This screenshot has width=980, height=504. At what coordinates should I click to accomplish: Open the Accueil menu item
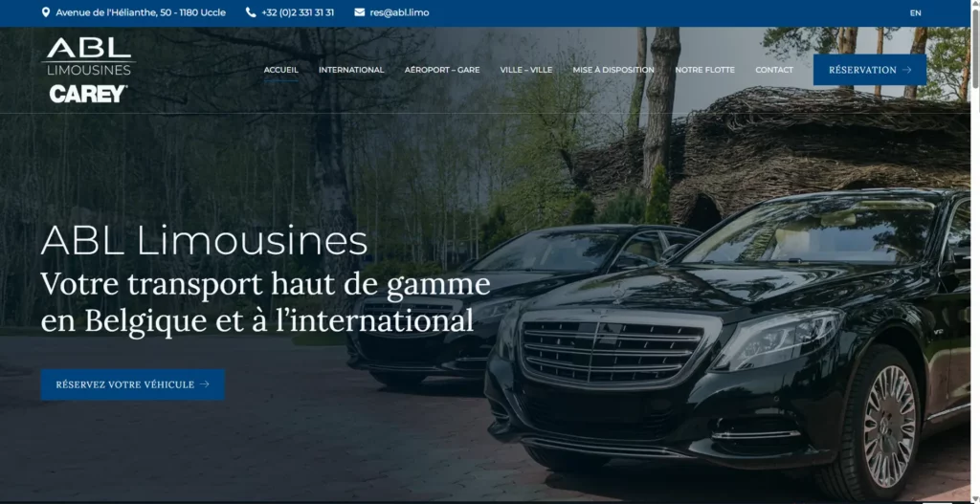tap(280, 70)
